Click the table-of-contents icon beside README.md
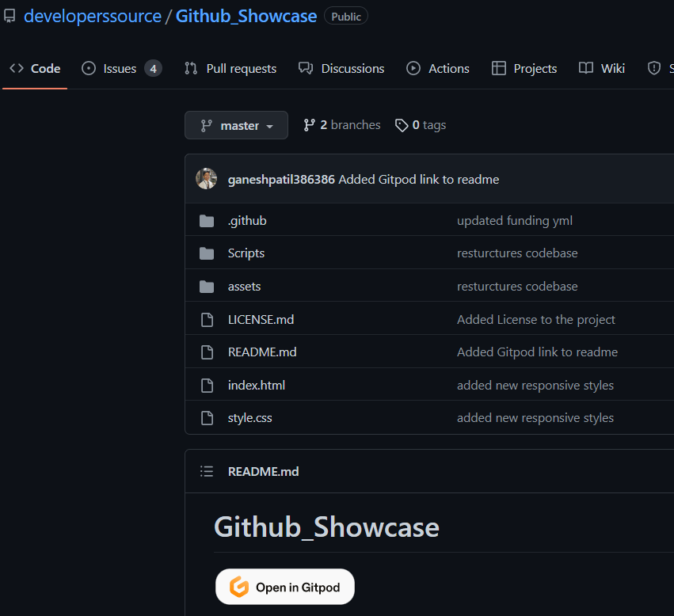Screen dimensions: 674x616 point(206,470)
